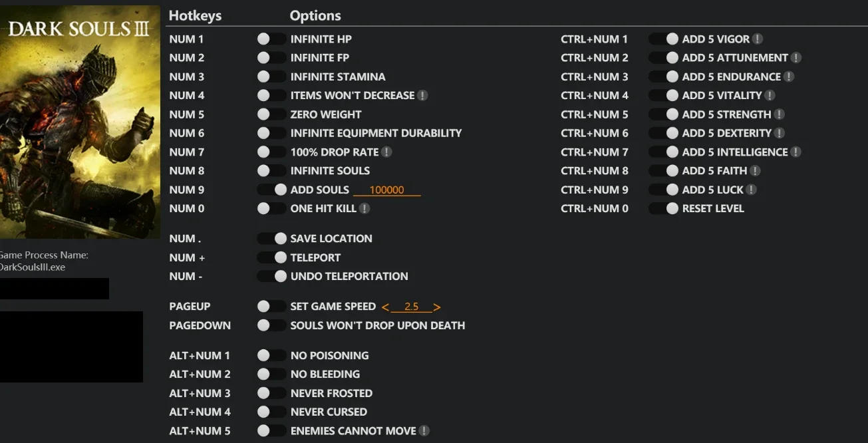Click info icon next to ENEMIES CANNOT MOVE

coord(424,431)
